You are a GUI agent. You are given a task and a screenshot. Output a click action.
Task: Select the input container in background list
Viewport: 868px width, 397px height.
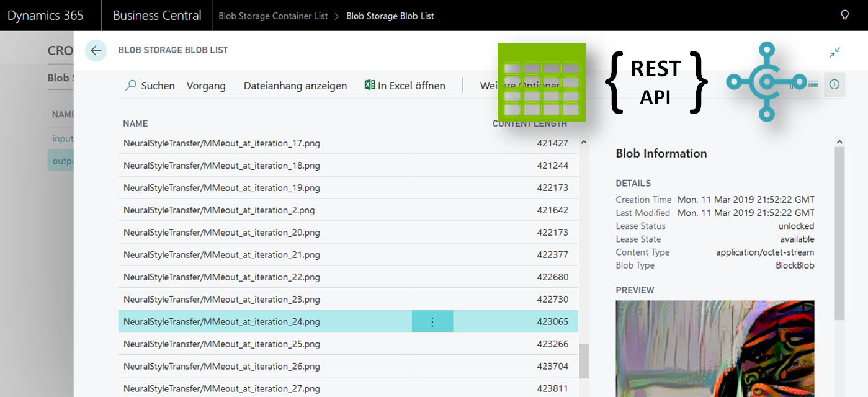63,138
